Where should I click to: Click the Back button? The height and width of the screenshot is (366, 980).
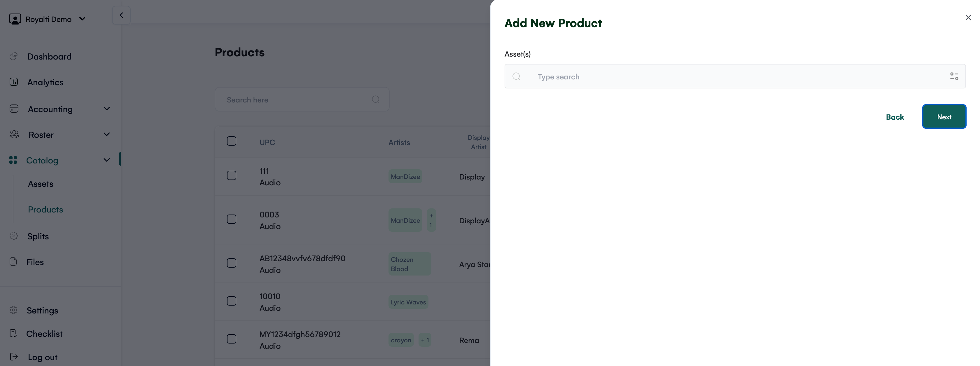(895, 117)
